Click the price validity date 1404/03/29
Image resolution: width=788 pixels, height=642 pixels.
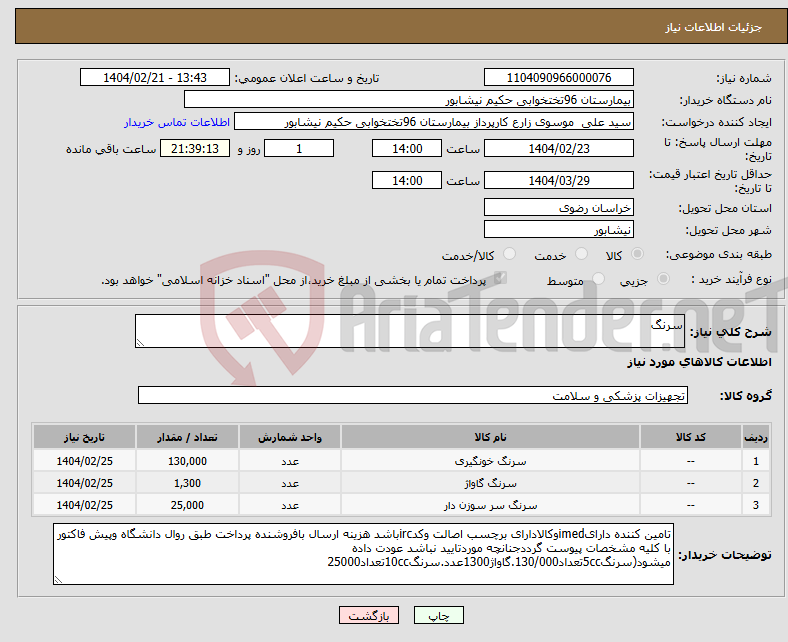558,180
